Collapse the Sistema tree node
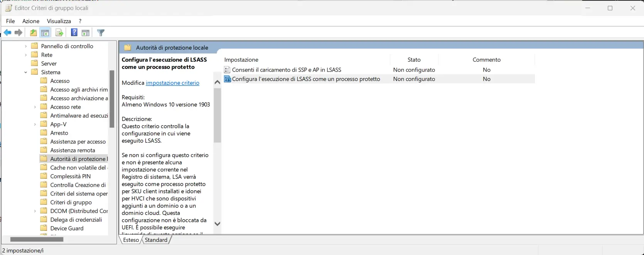The image size is (644, 255). (26, 72)
